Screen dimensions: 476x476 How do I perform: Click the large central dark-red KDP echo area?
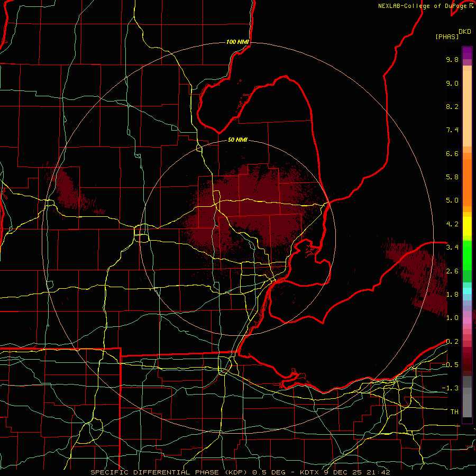[249, 209]
